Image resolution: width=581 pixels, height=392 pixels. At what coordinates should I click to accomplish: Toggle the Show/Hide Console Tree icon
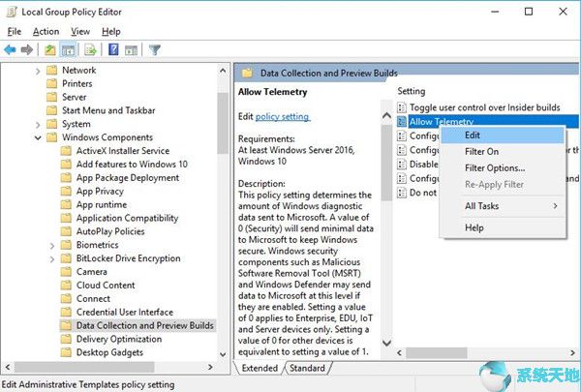click(x=68, y=49)
